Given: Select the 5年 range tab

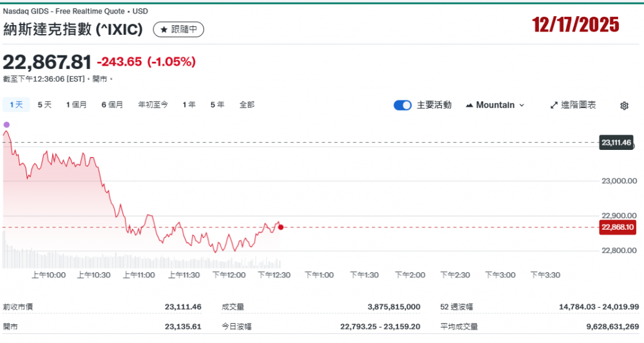Looking at the screenshot, I should point(217,104).
